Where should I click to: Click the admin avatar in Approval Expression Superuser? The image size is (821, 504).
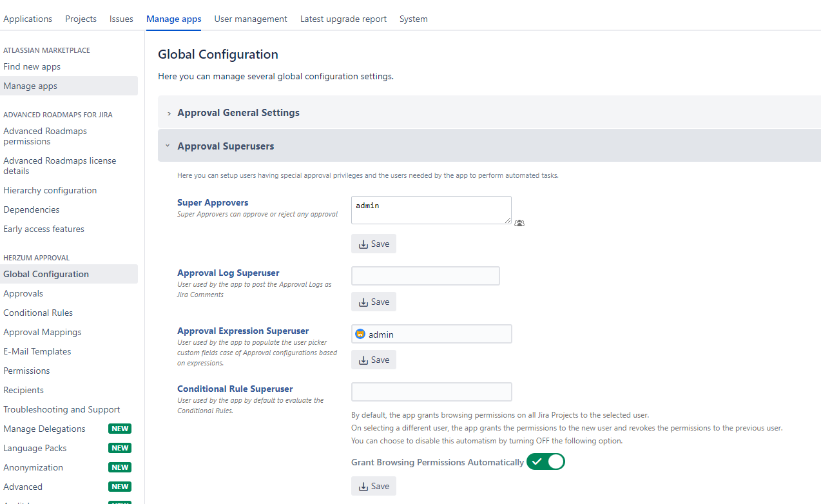(x=360, y=334)
